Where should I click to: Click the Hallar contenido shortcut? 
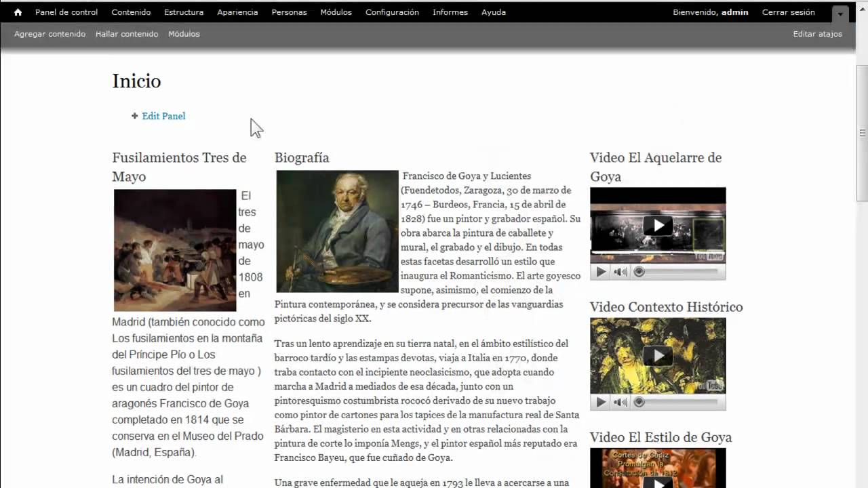click(x=127, y=34)
